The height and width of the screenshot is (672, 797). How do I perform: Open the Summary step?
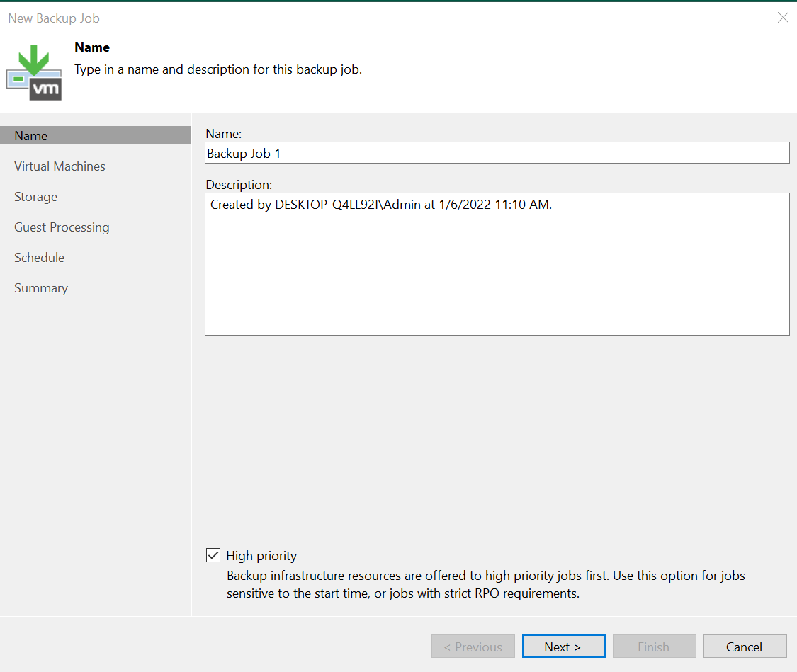coord(41,288)
